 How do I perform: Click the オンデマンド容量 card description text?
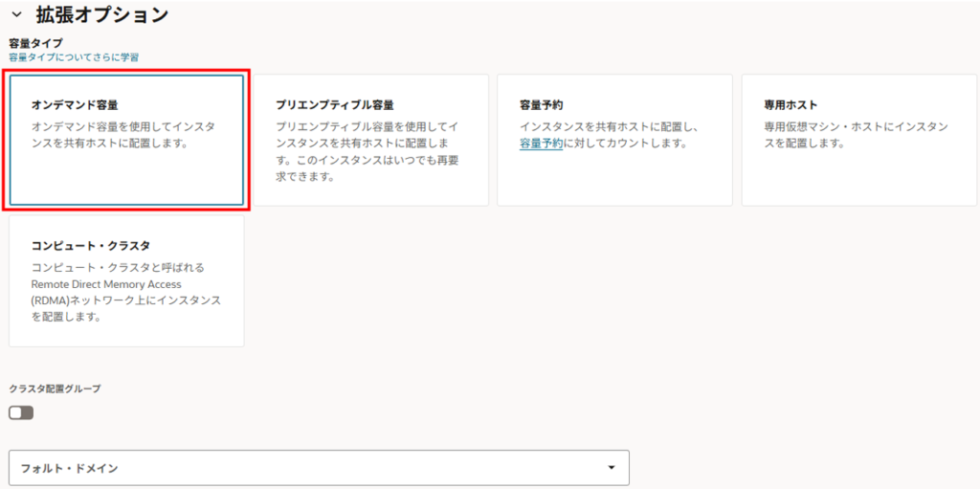pyautogui.click(x=123, y=135)
